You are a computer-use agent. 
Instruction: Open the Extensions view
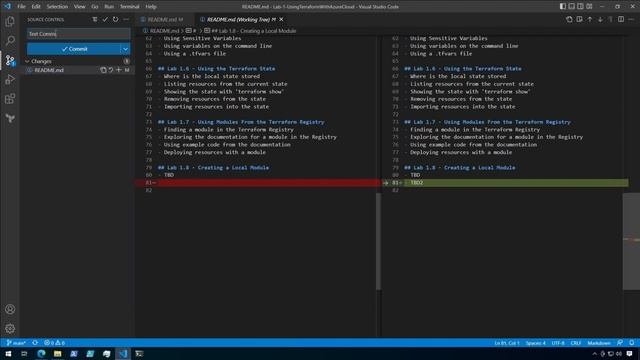point(10,99)
